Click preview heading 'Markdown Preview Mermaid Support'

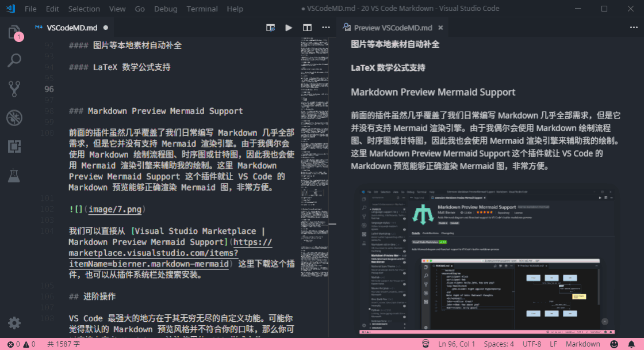433,92
